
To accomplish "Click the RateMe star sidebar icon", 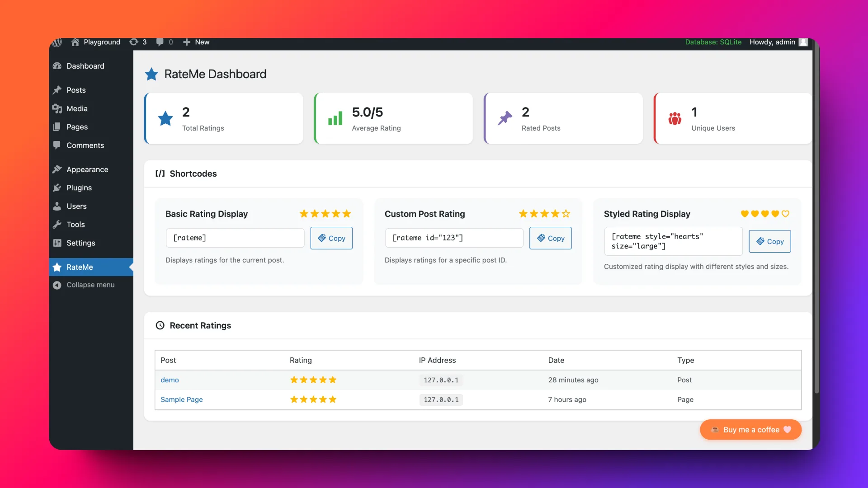I will [57, 267].
